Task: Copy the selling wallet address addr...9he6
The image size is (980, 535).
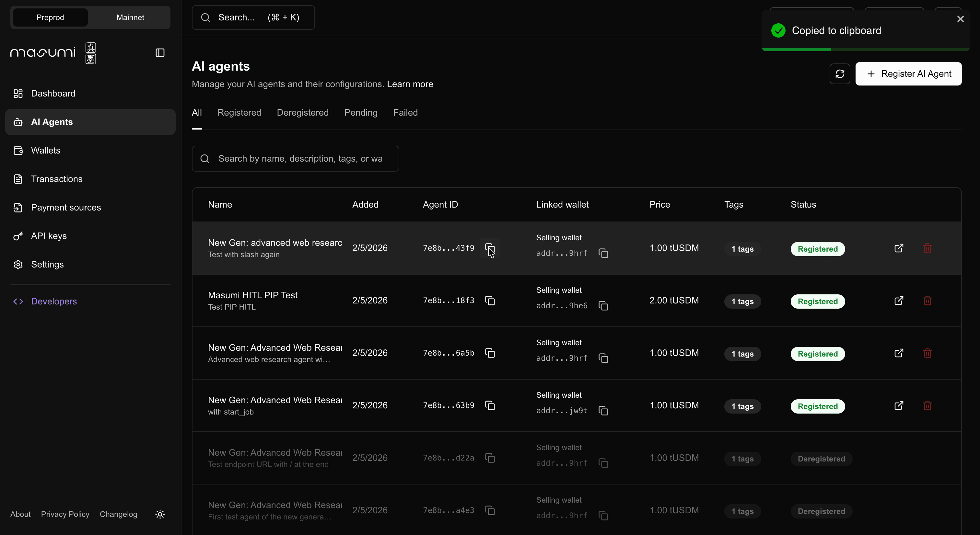Action: pos(603,305)
